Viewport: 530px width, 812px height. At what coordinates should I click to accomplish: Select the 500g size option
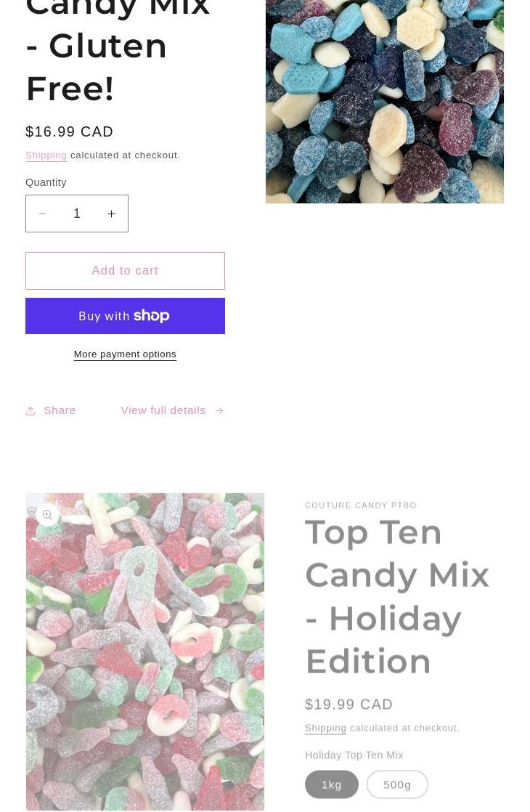pyautogui.click(x=398, y=784)
